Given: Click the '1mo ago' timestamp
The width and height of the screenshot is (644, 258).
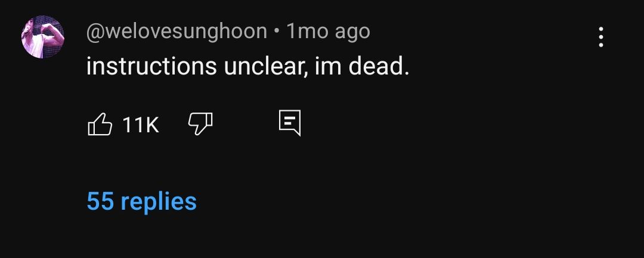Looking at the screenshot, I should pos(328,31).
